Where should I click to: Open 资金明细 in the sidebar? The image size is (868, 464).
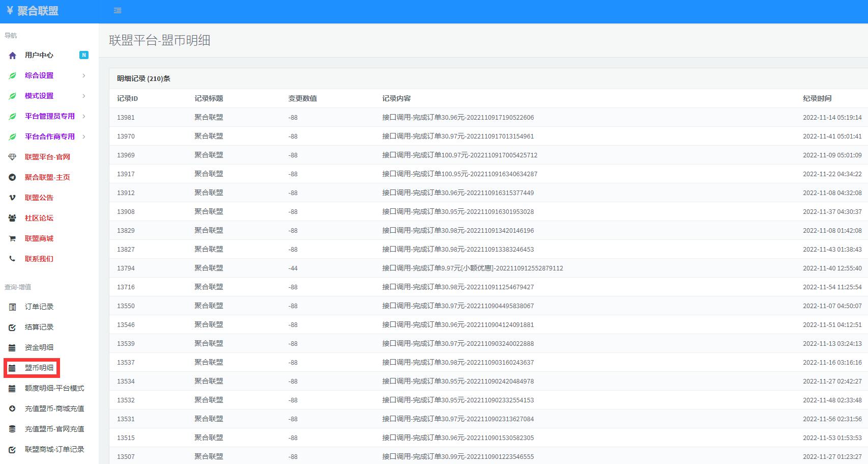39,347
